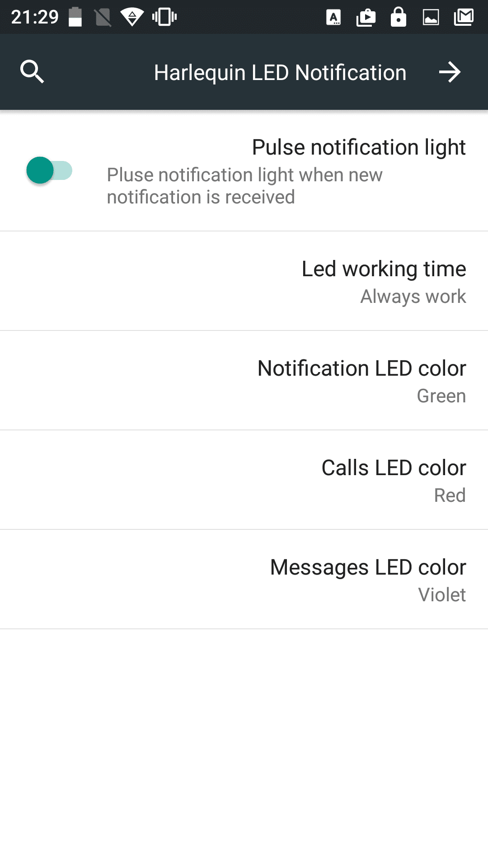Tap the no SIM card icon
Image resolution: width=488 pixels, height=868 pixels.
pos(103,18)
